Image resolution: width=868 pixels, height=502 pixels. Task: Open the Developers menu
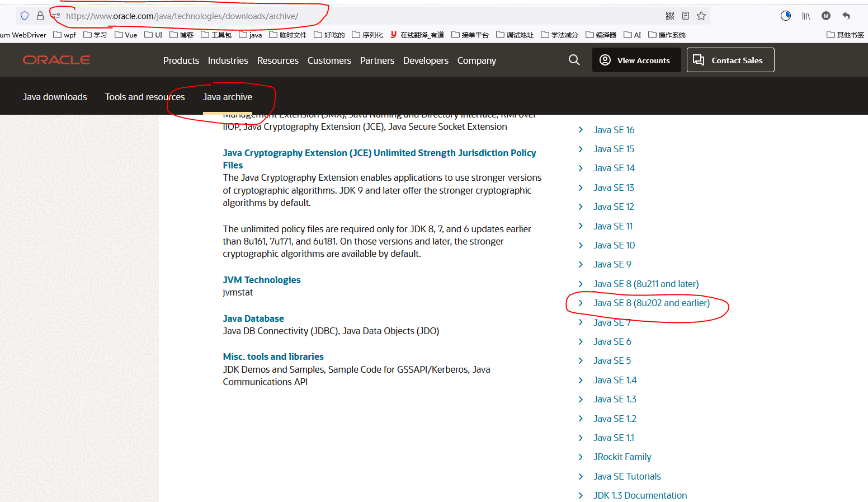[426, 60]
